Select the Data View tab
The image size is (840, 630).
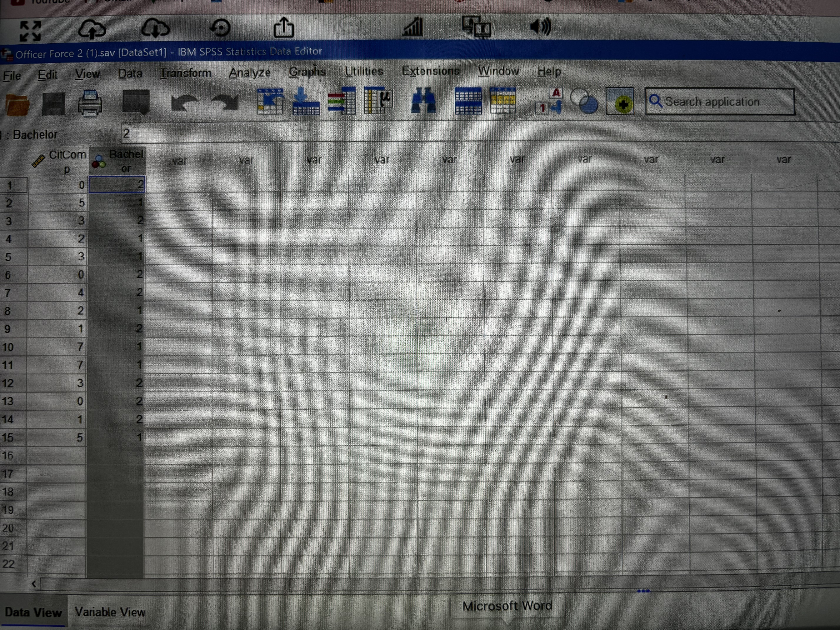(x=33, y=611)
